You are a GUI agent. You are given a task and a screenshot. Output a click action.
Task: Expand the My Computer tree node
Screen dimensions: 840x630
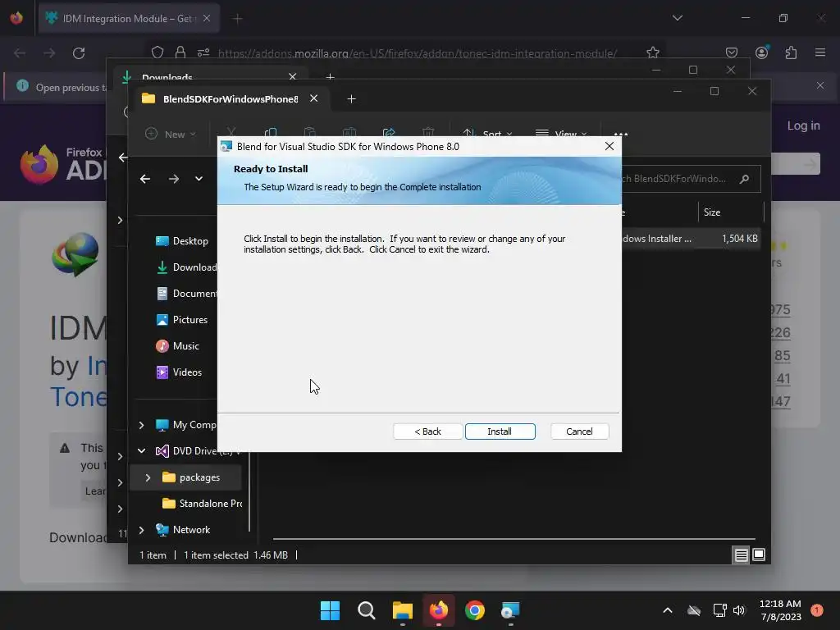click(x=141, y=425)
